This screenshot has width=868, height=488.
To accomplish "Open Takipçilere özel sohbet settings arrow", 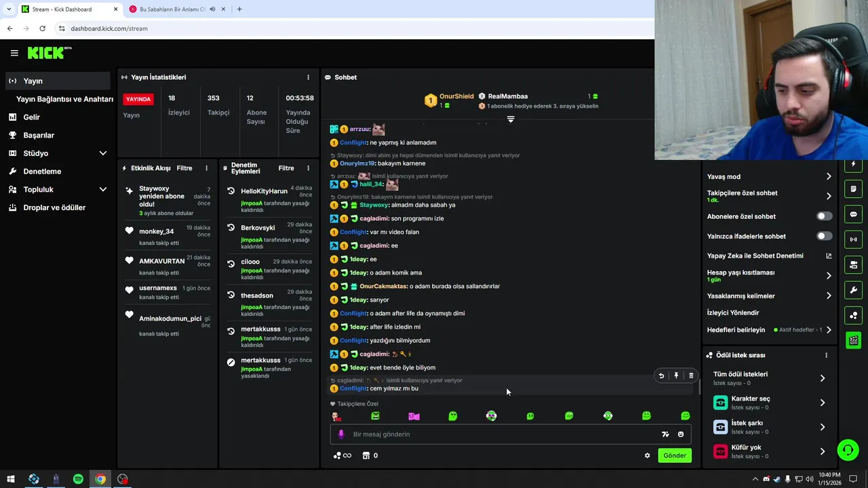I will pos(829,197).
